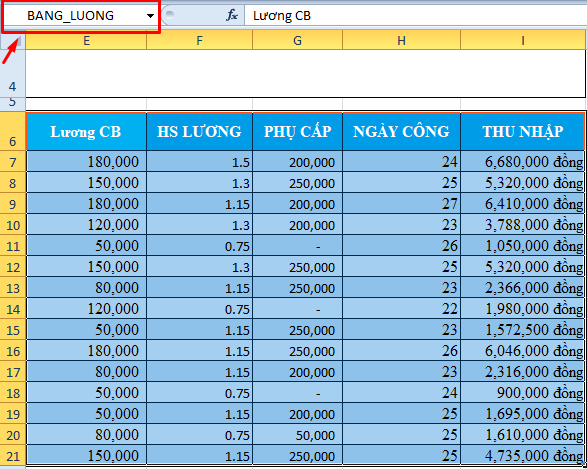Click the Insert Function fx icon

click(x=232, y=15)
